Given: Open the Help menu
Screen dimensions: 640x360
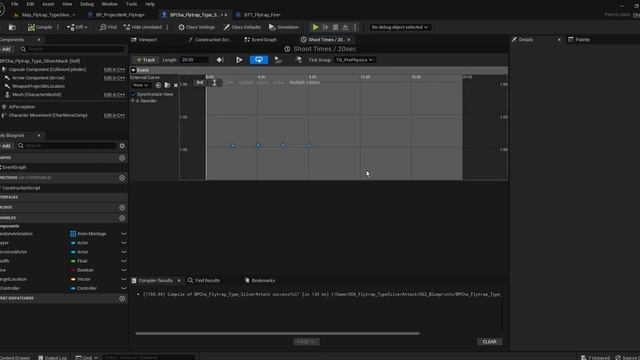Looking at the screenshot, I should (x=150, y=4).
